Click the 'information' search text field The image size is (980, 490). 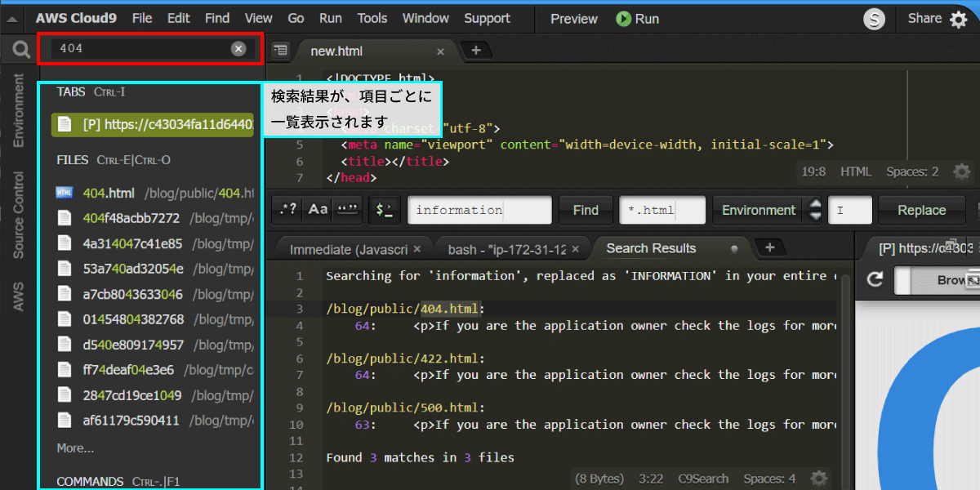pyautogui.click(x=479, y=210)
